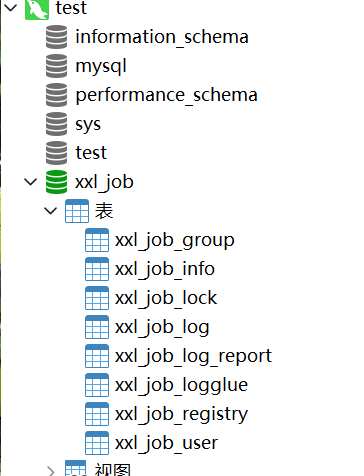
Task: Click the green xxl_job database icon
Action: pyautogui.click(x=56, y=182)
